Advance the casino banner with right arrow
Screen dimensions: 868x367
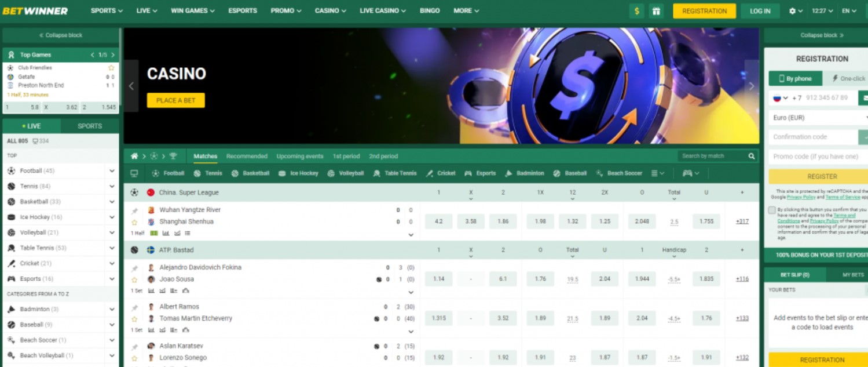pyautogui.click(x=752, y=86)
